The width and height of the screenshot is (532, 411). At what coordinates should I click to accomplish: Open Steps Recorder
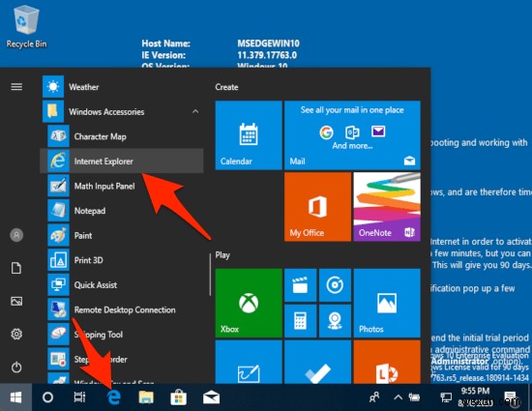(122, 359)
